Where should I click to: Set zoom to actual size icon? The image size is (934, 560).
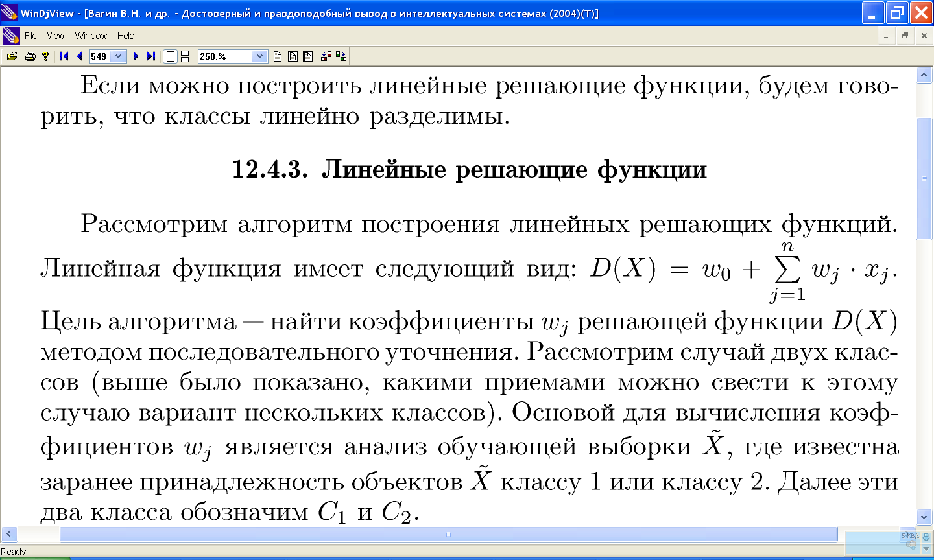click(x=278, y=56)
